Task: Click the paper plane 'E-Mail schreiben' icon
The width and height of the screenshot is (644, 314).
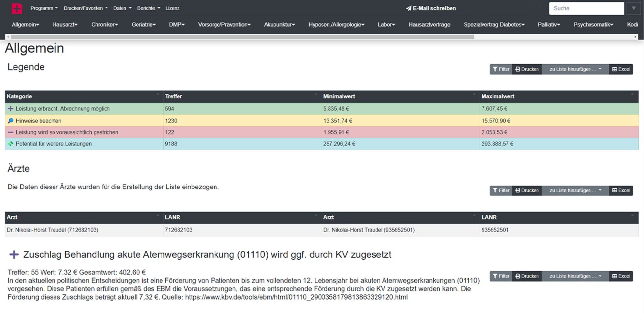Action: [x=409, y=8]
